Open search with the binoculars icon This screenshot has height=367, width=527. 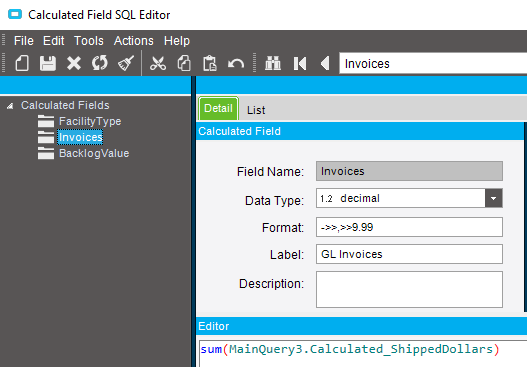pyautogui.click(x=273, y=63)
